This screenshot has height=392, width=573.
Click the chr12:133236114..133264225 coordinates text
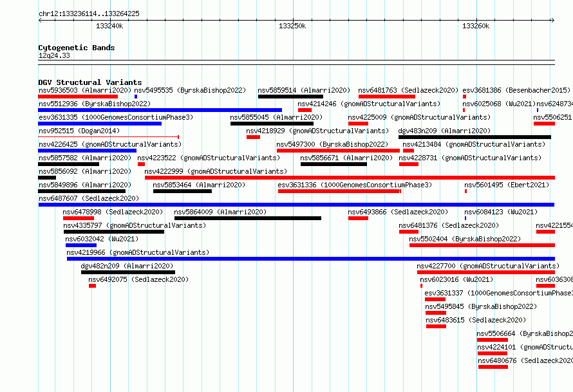click(x=89, y=14)
